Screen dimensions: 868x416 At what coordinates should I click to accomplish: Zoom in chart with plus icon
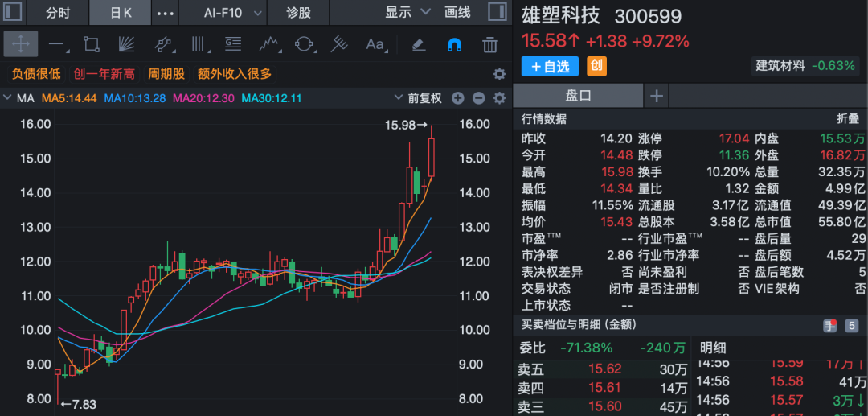click(x=457, y=99)
